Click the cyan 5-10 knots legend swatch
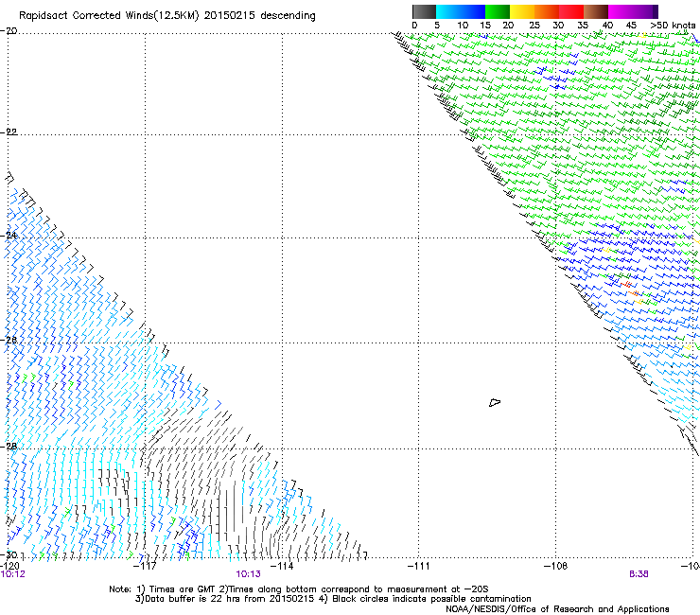 (x=448, y=11)
